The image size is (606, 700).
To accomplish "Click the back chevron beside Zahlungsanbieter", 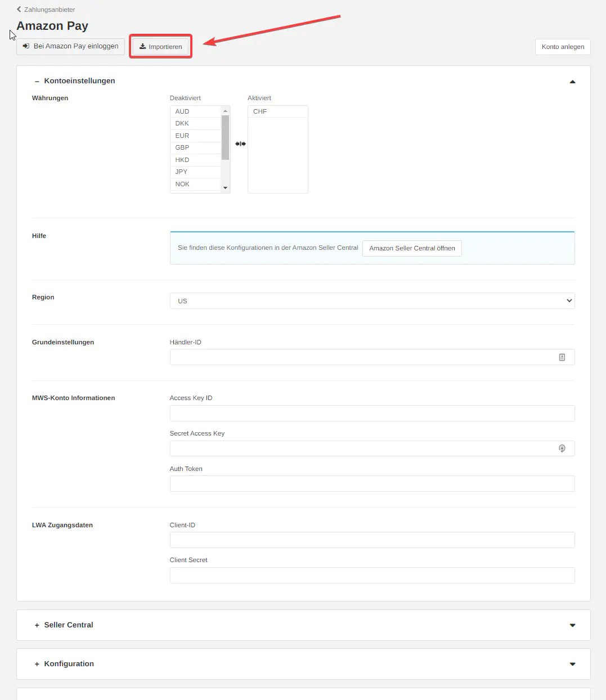I will pyautogui.click(x=19, y=10).
